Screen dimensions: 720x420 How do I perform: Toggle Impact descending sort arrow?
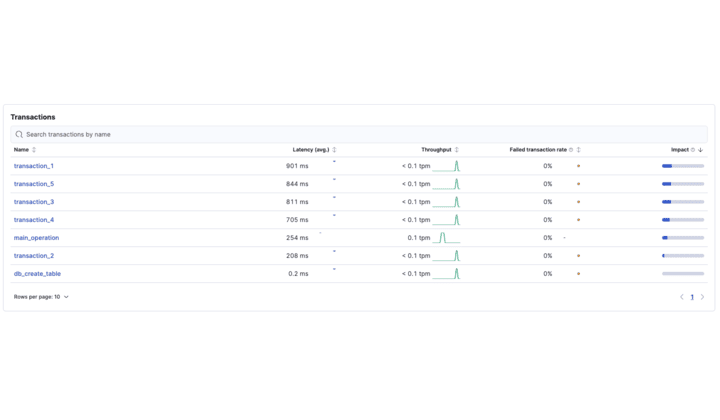(700, 150)
